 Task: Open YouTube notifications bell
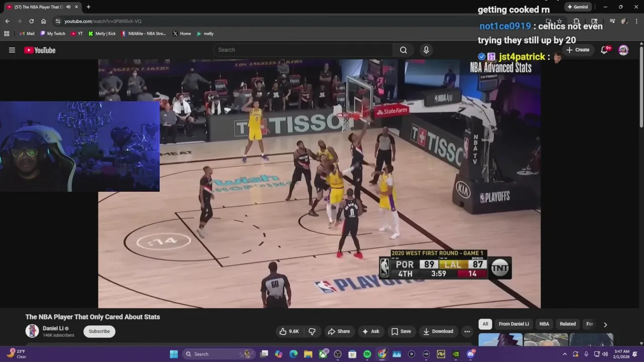click(x=605, y=50)
